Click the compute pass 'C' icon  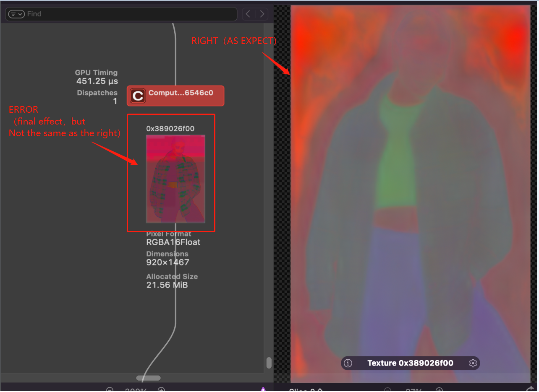pyautogui.click(x=138, y=96)
